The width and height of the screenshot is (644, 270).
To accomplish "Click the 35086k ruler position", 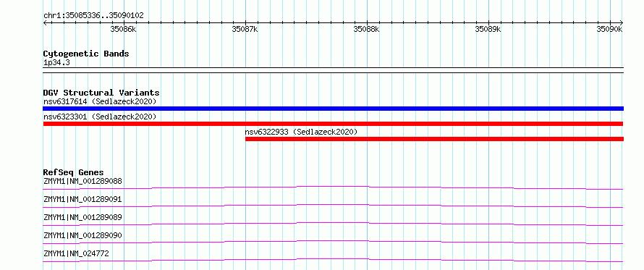I will (x=124, y=29).
